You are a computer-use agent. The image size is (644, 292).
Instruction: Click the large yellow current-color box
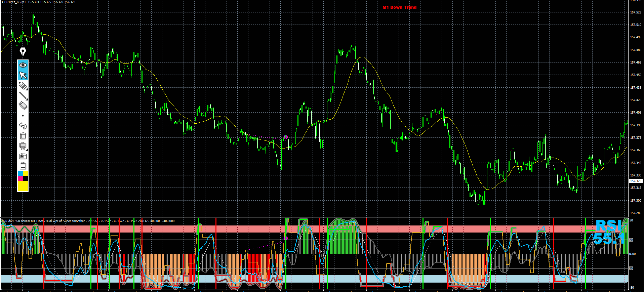coord(23,186)
